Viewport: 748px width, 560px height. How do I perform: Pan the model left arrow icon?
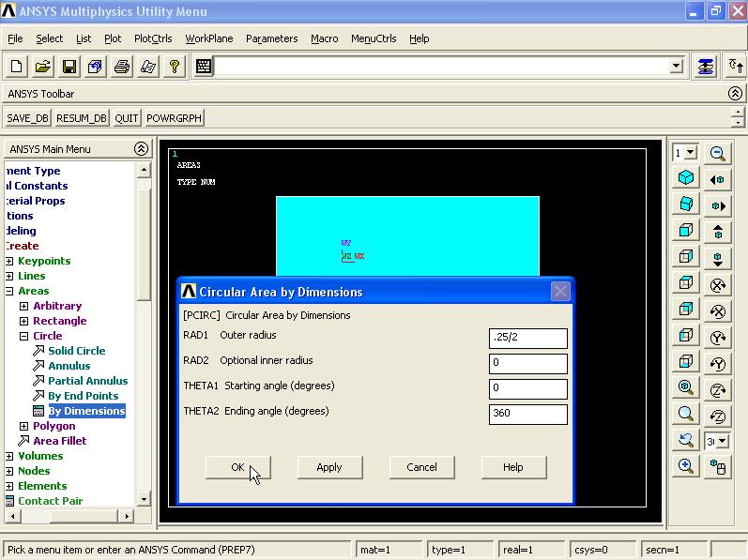pyautogui.click(x=717, y=180)
